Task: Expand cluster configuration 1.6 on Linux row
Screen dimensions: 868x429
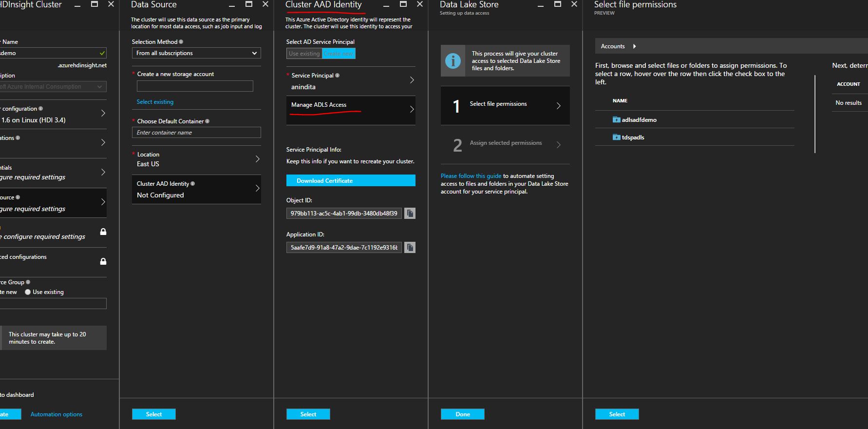Action: click(x=53, y=114)
